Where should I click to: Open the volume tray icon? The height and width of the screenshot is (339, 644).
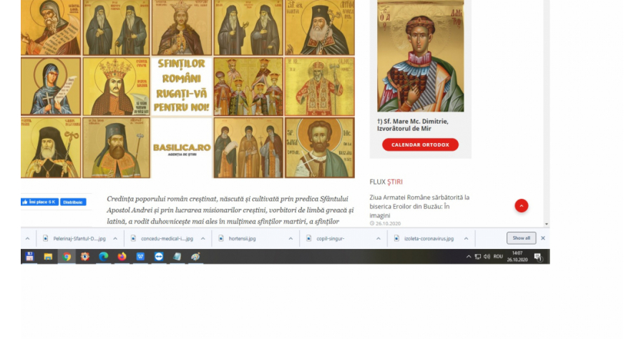tap(487, 257)
